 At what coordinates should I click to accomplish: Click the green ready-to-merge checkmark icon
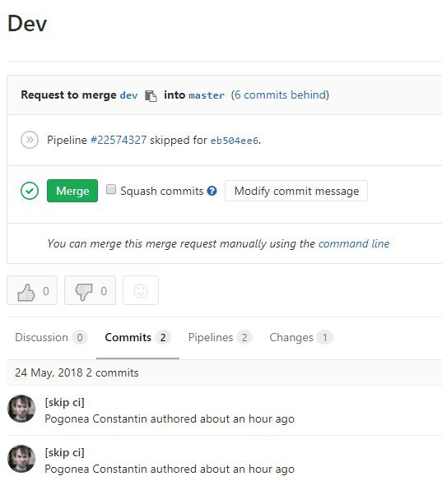(30, 191)
